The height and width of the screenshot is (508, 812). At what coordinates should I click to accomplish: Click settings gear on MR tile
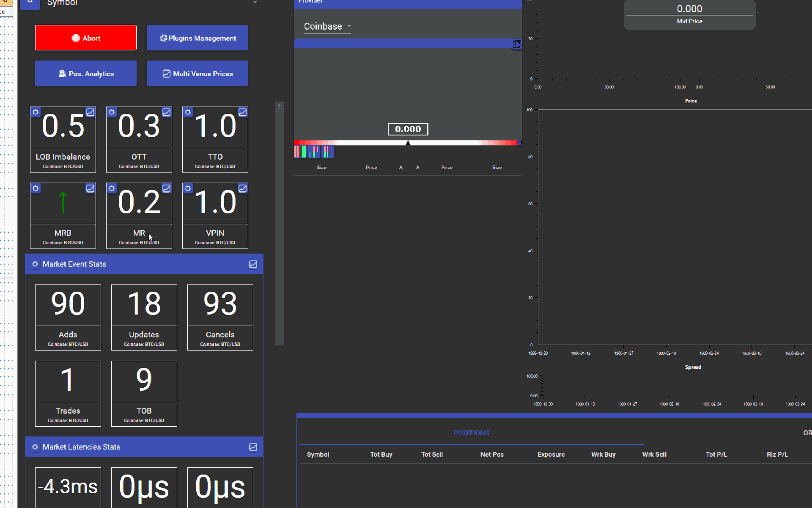coord(112,188)
